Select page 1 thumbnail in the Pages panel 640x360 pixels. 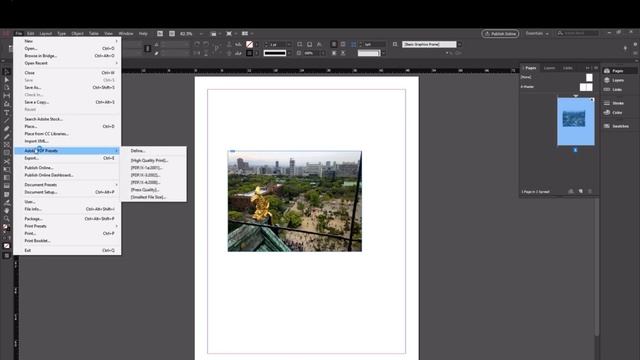[576, 122]
